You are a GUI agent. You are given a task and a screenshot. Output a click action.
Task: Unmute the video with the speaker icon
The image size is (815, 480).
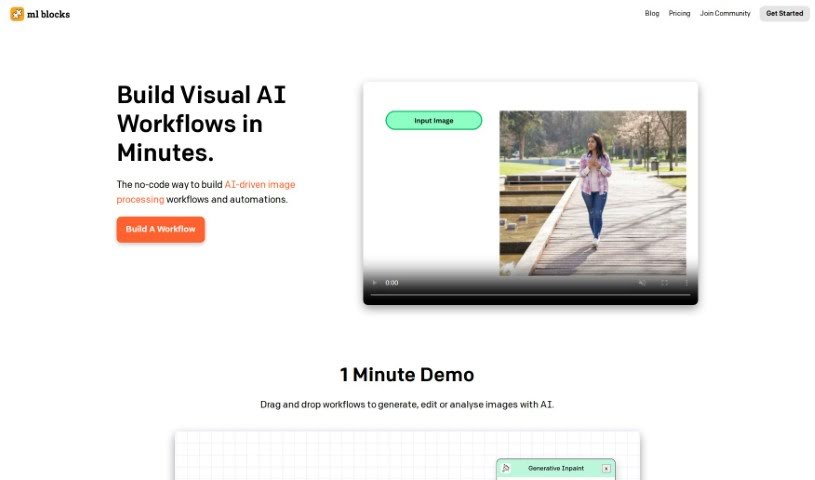pyautogui.click(x=641, y=283)
